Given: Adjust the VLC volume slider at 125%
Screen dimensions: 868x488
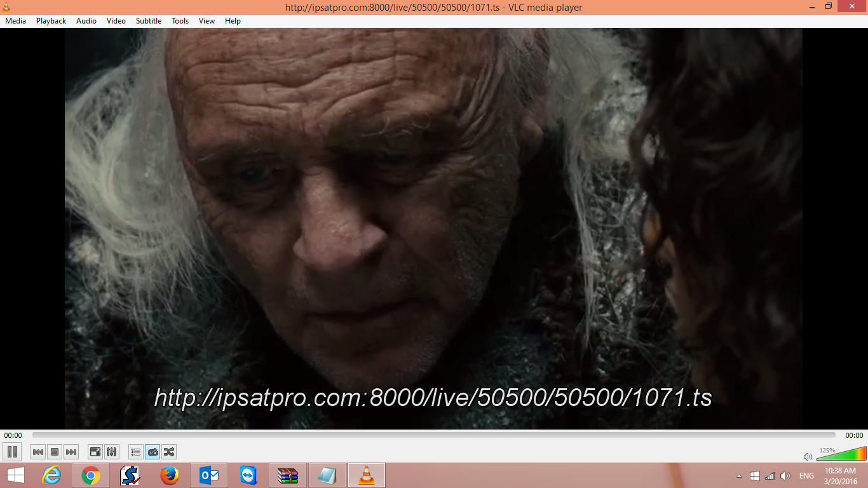Looking at the screenshot, I should (x=841, y=454).
